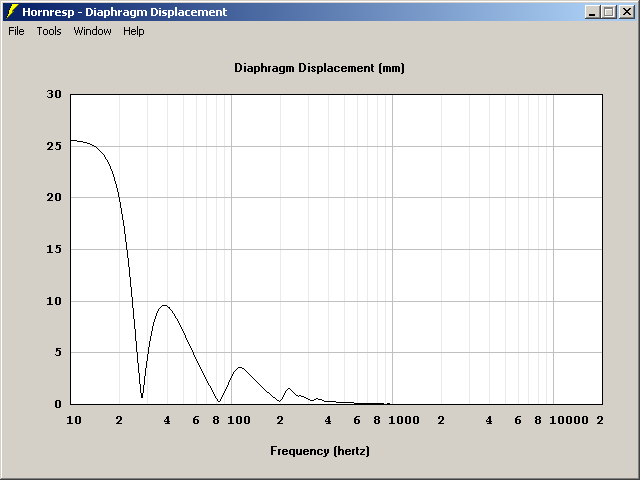This screenshot has height=480, width=640.
Task: Close the Diaphragm Displacement window
Action: point(627,12)
